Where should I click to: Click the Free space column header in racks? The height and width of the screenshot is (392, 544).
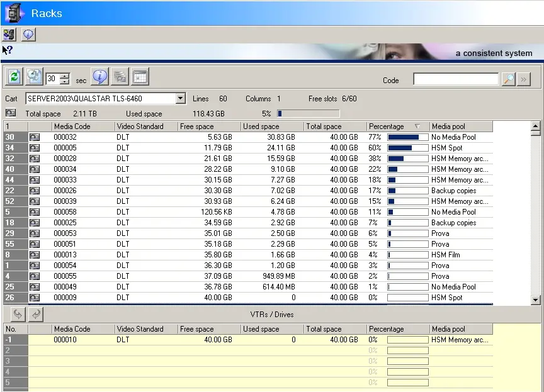(208, 126)
